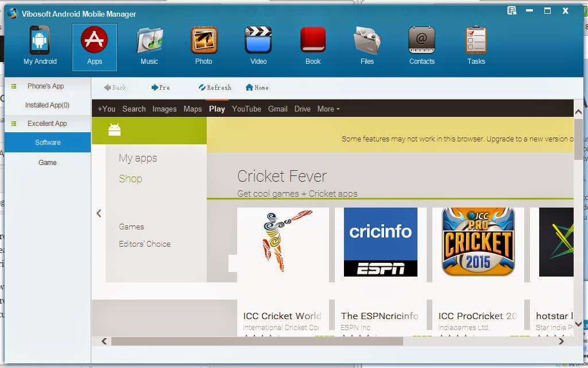Open The ESPNcricinfo app title
Screen dimensions: 588x368
[380, 316]
